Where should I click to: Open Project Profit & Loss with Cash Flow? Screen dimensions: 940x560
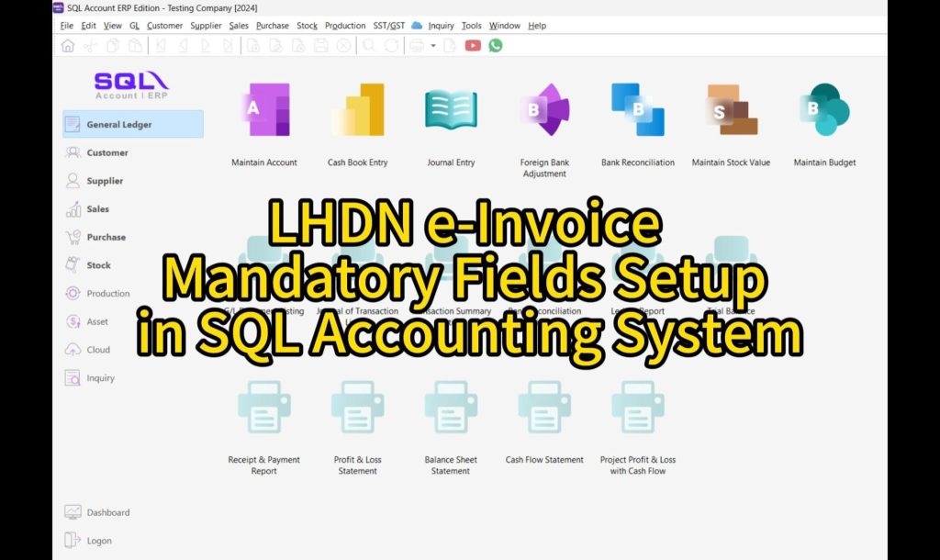click(x=638, y=428)
